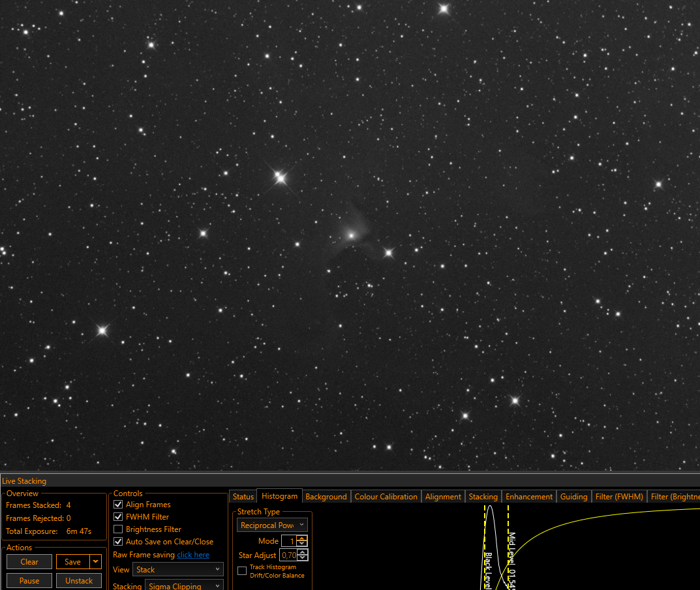Open the Sigma Clipping stacking dropdown
Image resolution: width=700 pixels, height=590 pixels.
pos(184,585)
